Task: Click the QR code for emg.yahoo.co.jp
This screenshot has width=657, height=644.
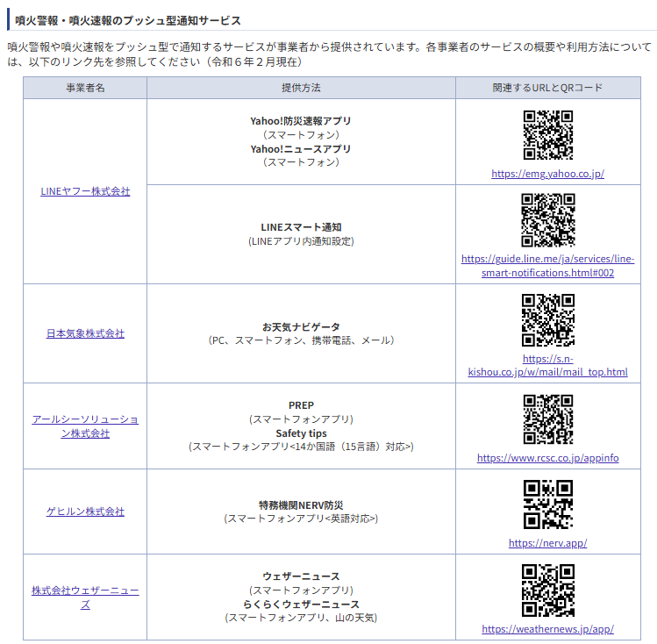Action: click(x=547, y=135)
